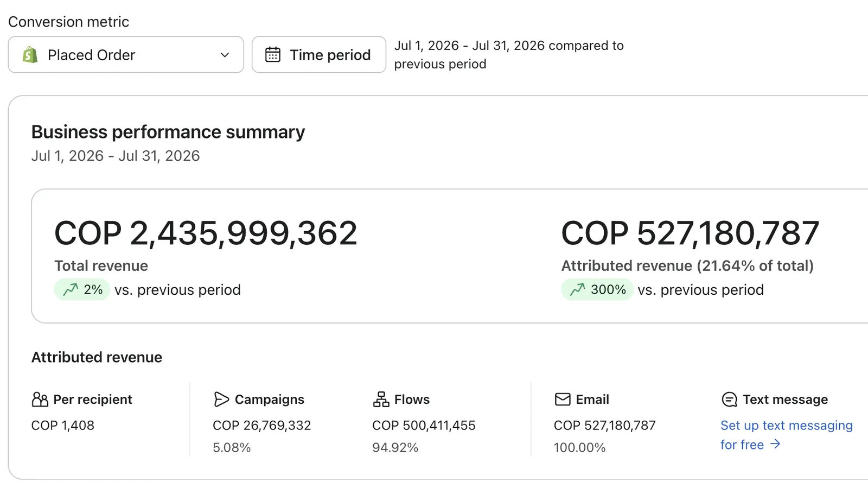Click the 'compared to previous period' date text
Image resolution: width=868 pixels, height=488 pixels.
tap(509, 55)
